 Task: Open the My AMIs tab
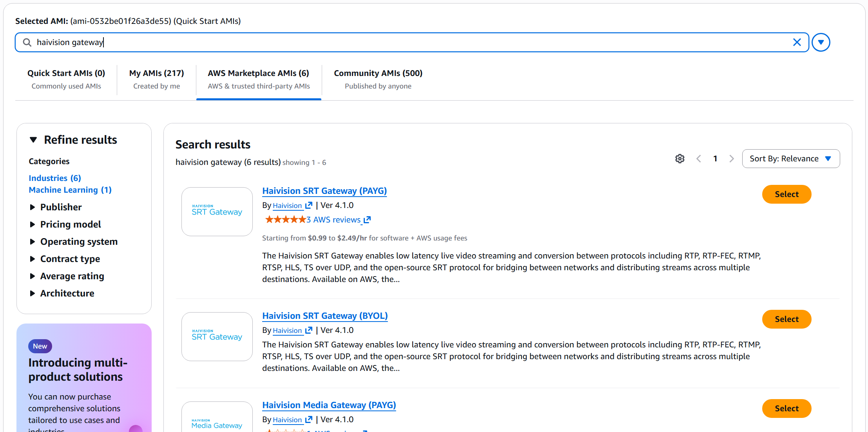tap(156, 73)
